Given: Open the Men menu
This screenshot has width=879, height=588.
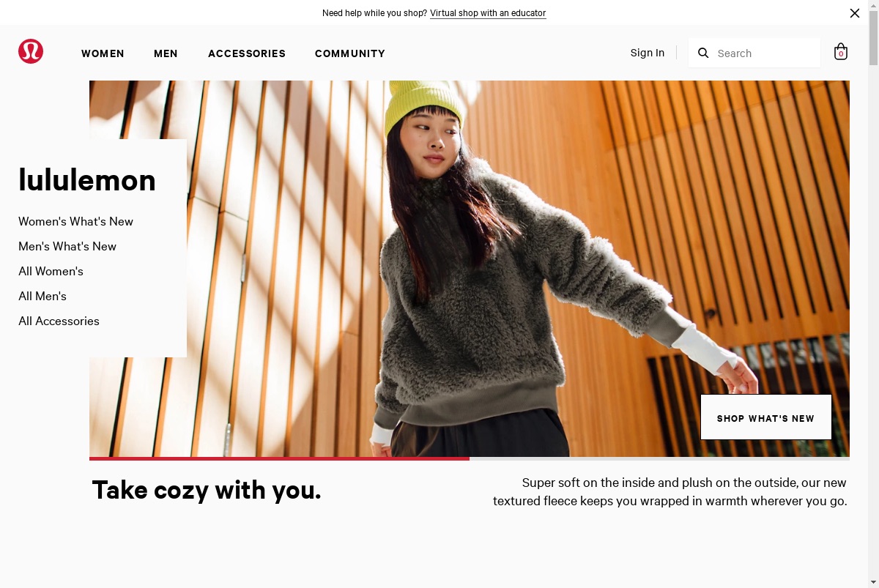Looking at the screenshot, I should coord(166,53).
